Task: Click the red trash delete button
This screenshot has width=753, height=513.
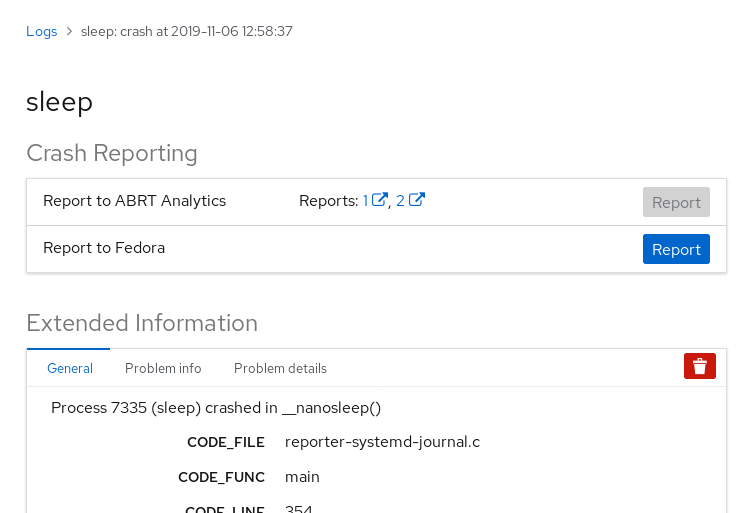Action: (700, 367)
